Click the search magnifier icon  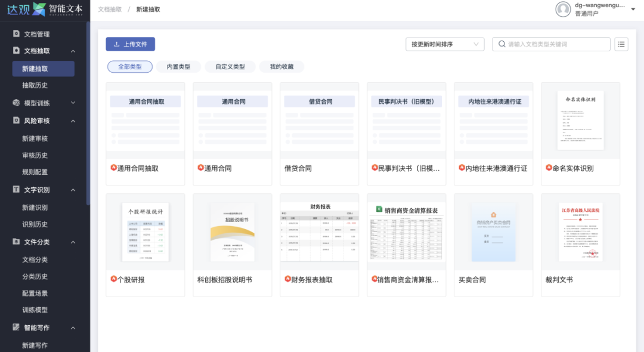coord(502,44)
